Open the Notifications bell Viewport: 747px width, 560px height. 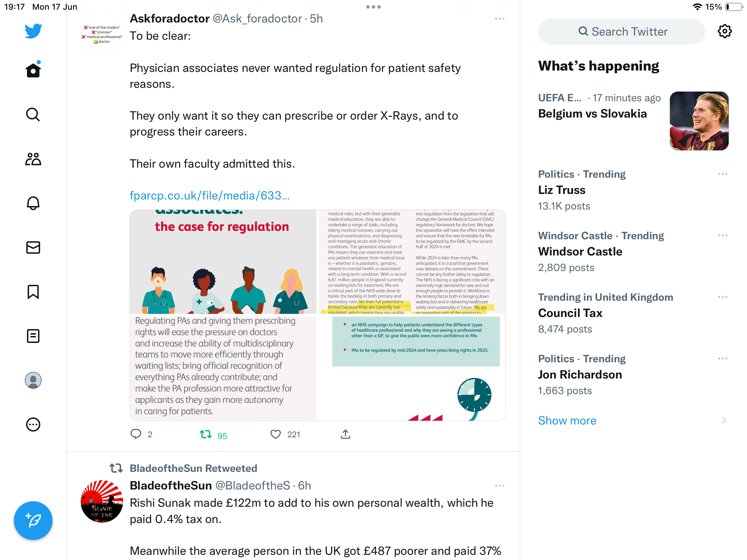pos(33,203)
